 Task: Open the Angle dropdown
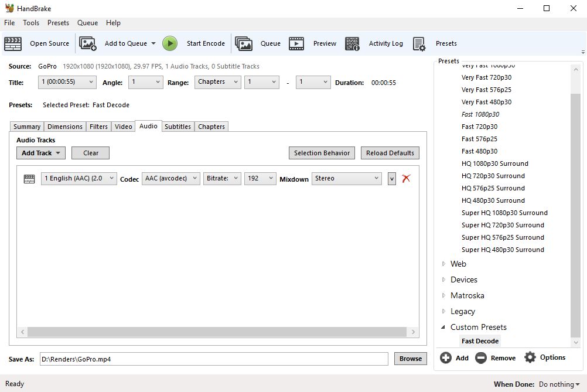[x=146, y=82]
